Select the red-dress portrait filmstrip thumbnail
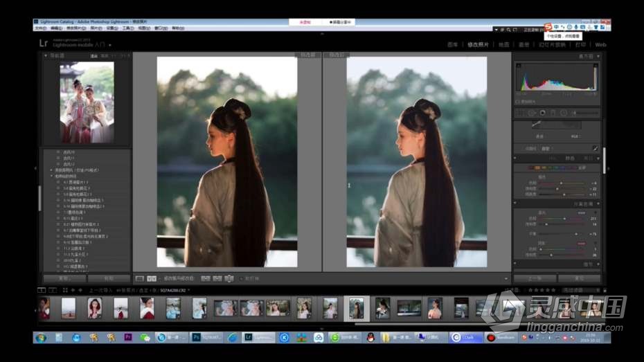 click(94, 308)
